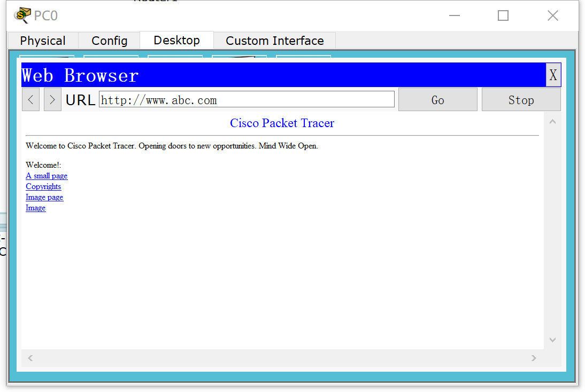Click the Stop button

click(521, 99)
